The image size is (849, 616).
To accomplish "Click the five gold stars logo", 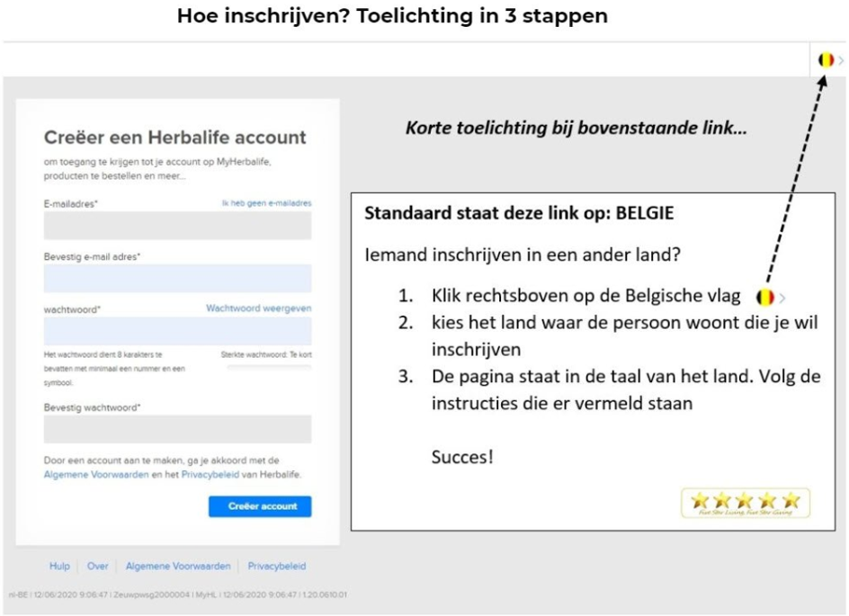I will (x=746, y=503).
